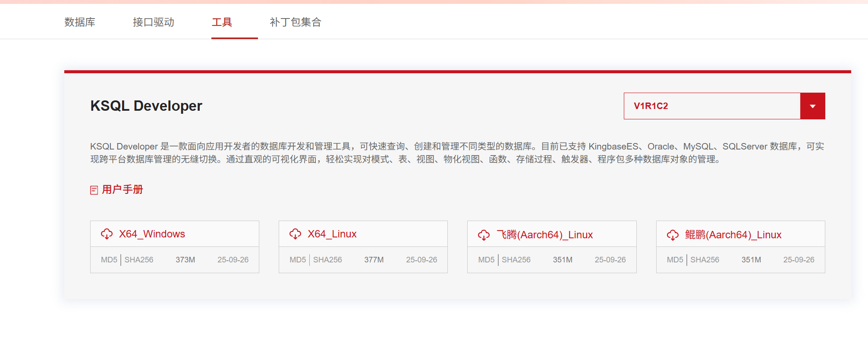This screenshot has width=868, height=346.
Task: Click the 鲲鹏(Aarch64)_Linux download cloud icon
Action: pyautogui.click(x=673, y=235)
